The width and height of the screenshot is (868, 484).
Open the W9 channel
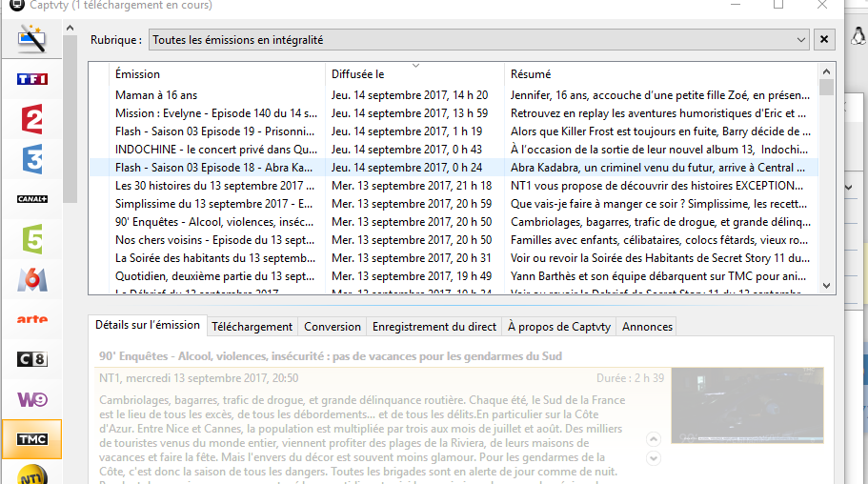click(x=32, y=399)
